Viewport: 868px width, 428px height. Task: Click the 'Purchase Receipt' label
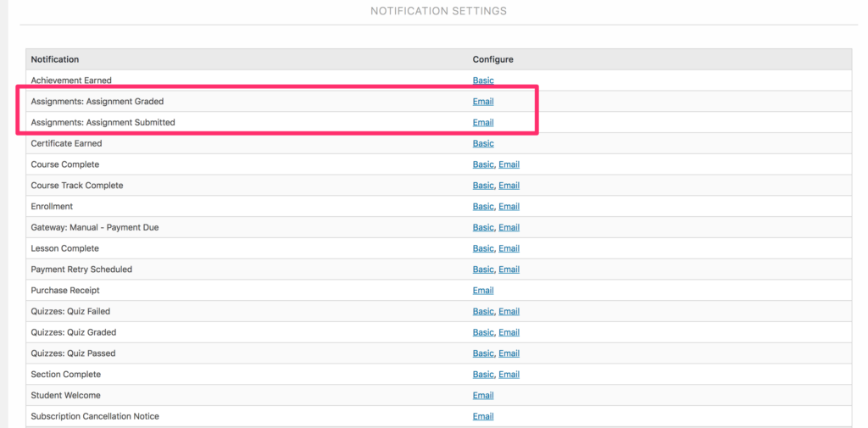65,291
